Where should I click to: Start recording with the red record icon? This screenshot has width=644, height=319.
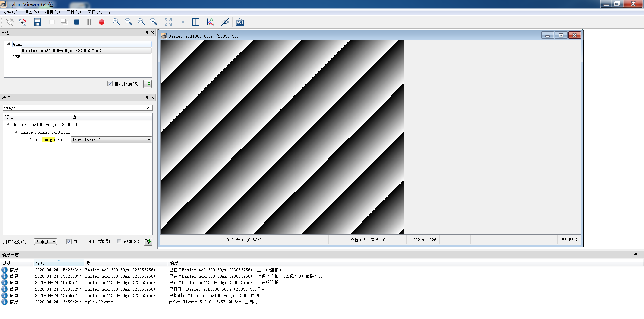click(102, 22)
